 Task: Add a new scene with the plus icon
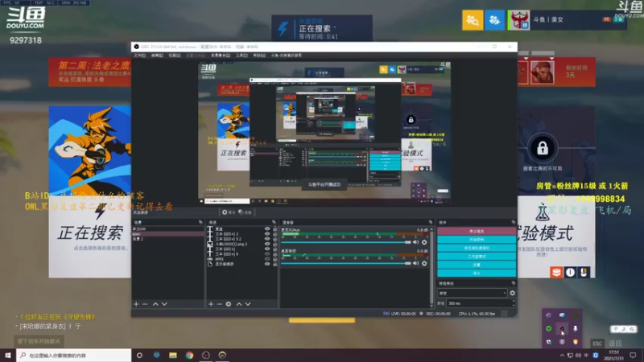[x=136, y=304]
